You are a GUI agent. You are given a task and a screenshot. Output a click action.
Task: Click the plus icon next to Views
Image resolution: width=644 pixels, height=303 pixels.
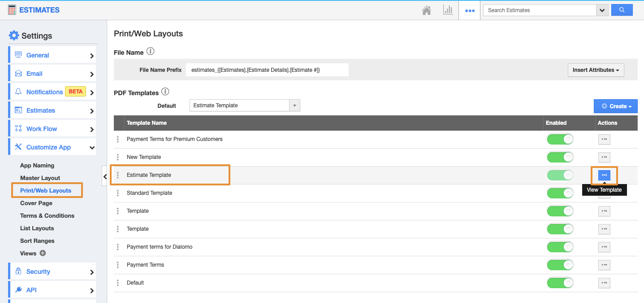[x=43, y=253]
